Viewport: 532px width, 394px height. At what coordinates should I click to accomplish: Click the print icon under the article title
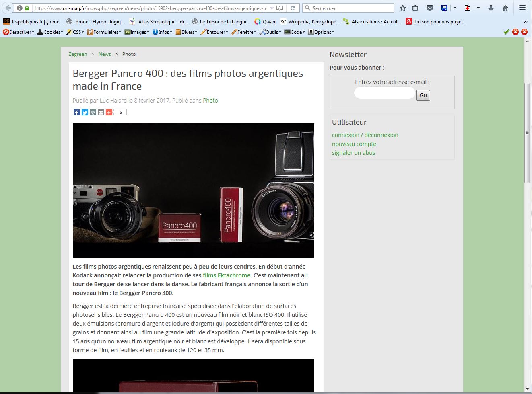[x=93, y=113]
